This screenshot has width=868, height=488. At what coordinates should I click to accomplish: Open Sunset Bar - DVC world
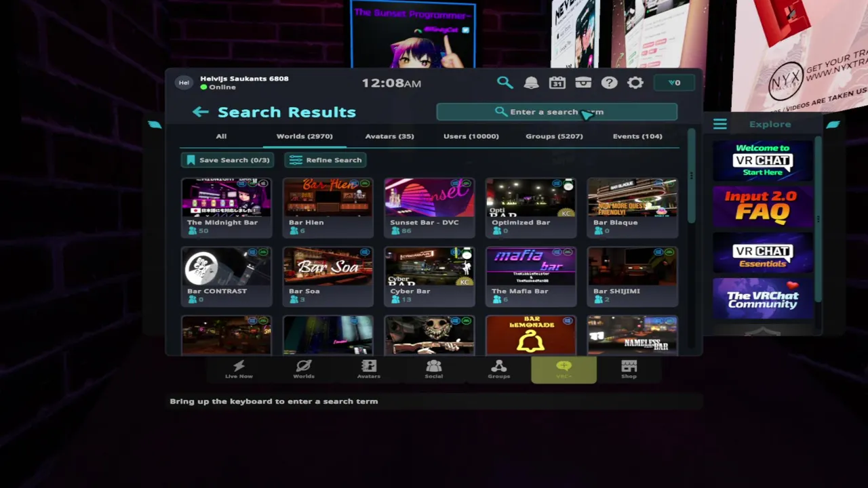click(x=429, y=207)
